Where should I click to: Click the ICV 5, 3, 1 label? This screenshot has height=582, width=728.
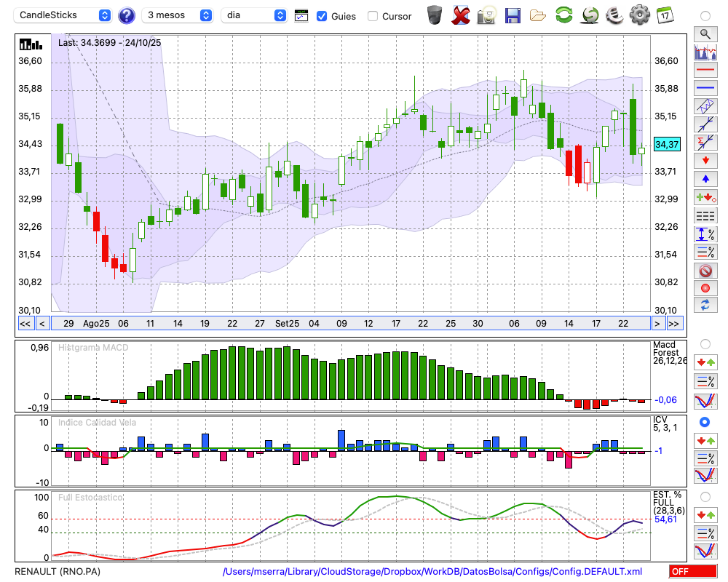[x=665, y=423]
